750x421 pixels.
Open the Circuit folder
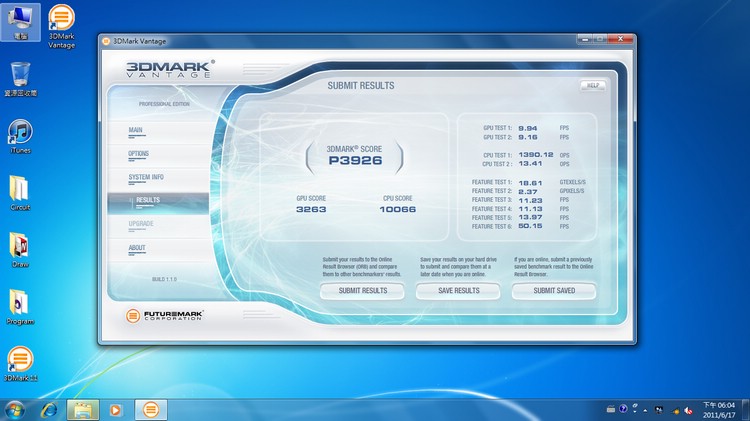coord(20,193)
